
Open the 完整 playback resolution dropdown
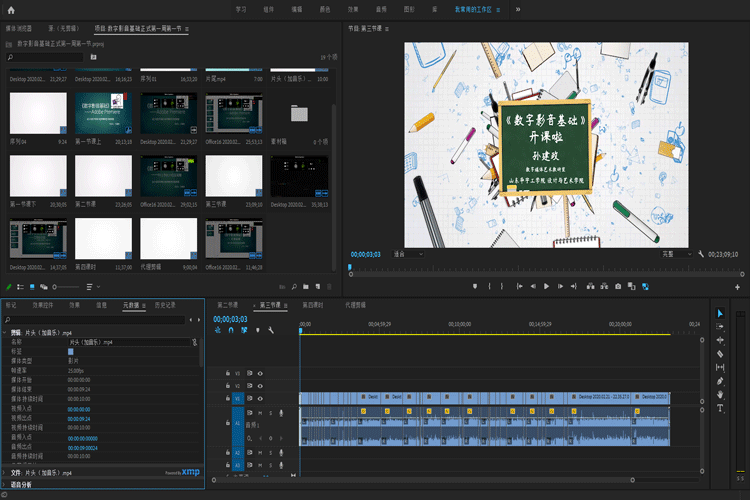click(676, 254)
